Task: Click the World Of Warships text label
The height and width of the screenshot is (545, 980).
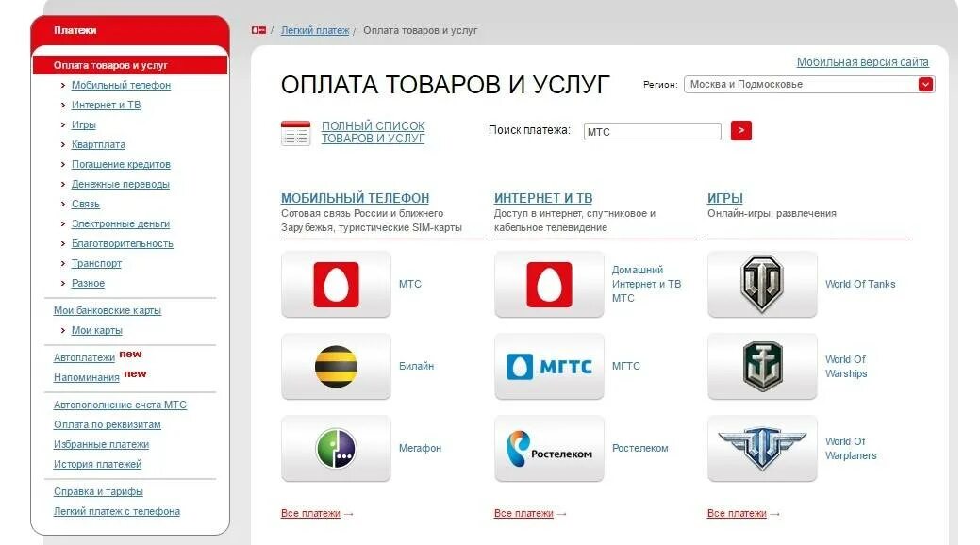Action: (846, 366)
